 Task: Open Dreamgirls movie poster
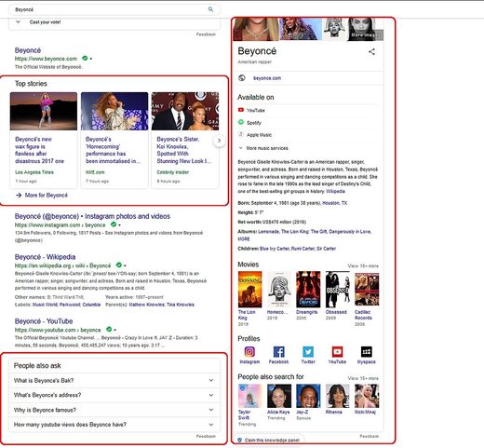(308, 289)
